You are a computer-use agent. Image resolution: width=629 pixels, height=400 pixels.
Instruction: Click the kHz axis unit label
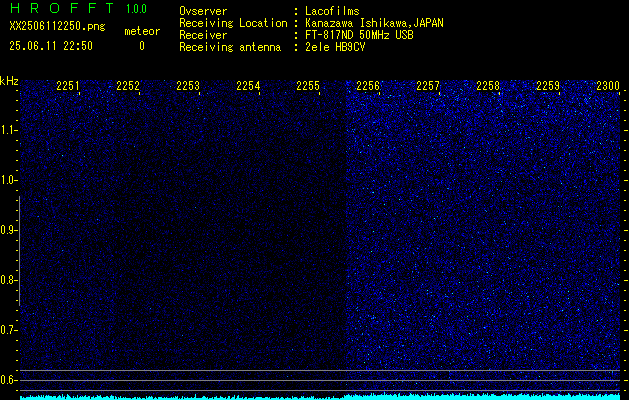(9, 81)
